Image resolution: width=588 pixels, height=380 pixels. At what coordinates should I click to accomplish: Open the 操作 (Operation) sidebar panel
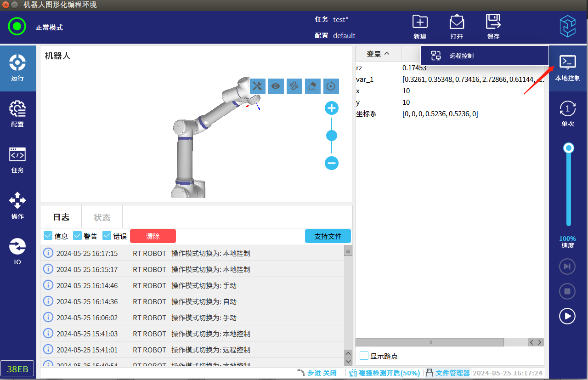click(x=17, y=205)
